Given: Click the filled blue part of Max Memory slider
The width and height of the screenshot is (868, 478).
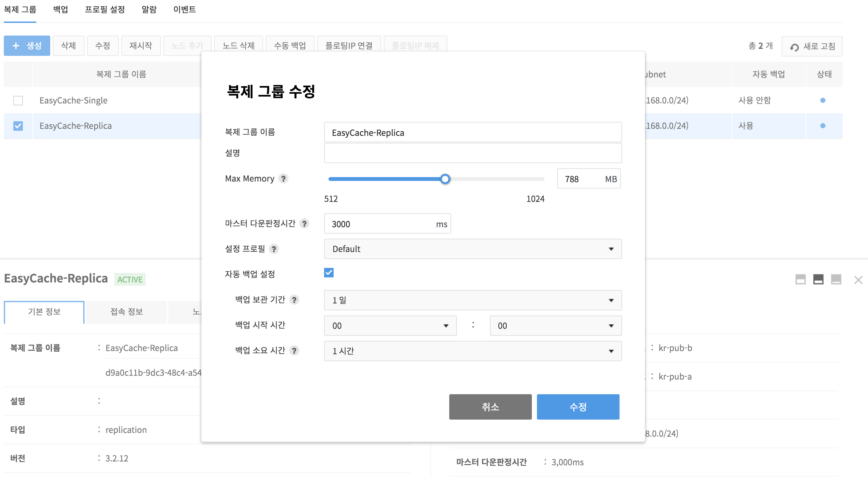Looking at the screenshot, I should tap(384, 179).
